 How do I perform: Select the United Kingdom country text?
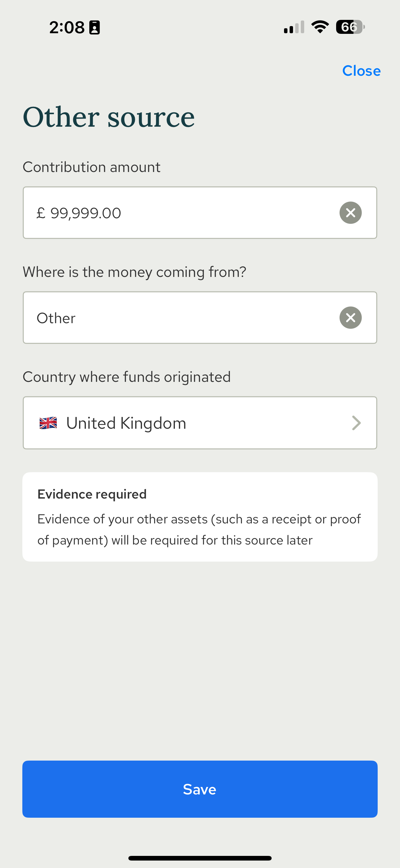[126, 423]
